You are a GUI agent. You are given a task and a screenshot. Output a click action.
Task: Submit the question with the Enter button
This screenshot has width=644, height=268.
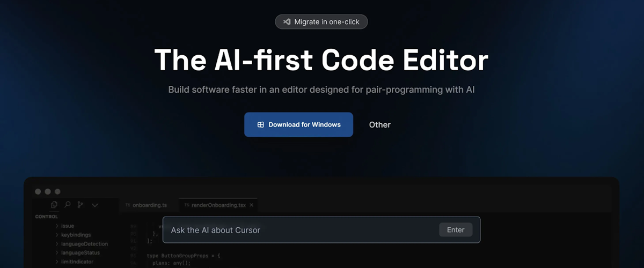click(x=456, y=230)
